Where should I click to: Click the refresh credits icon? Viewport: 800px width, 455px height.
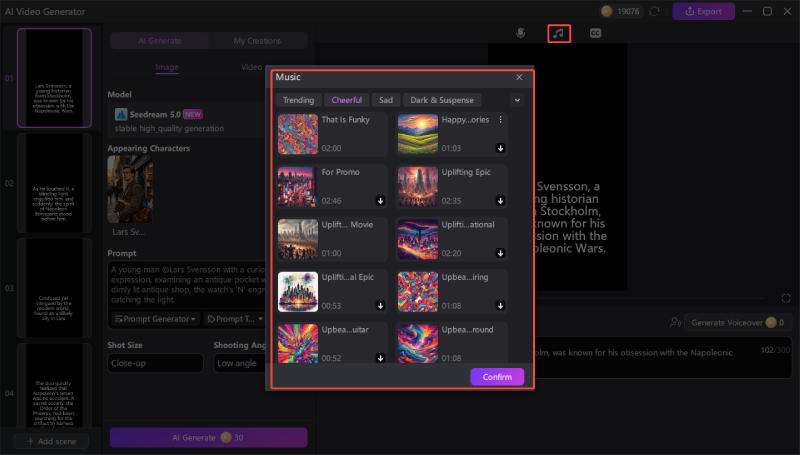[x=654, y=11]
